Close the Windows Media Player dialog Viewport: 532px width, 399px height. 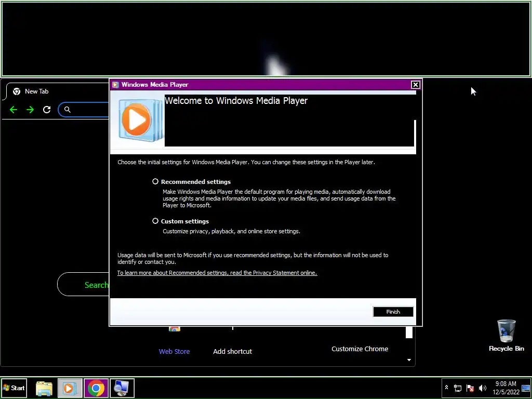tap(415, 85)
